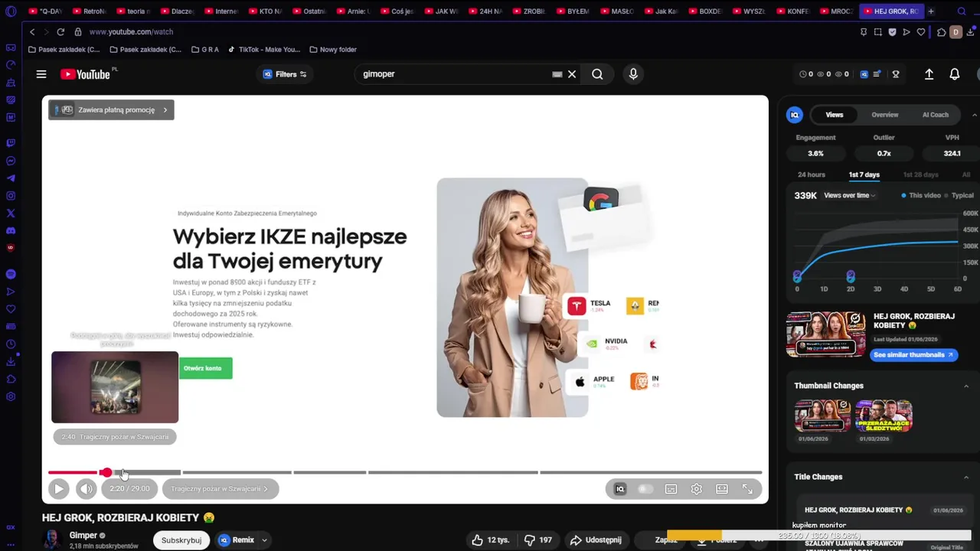Select the '1st 28 days' range
This screenshot has height=551, width=980.
coord(920,174)
